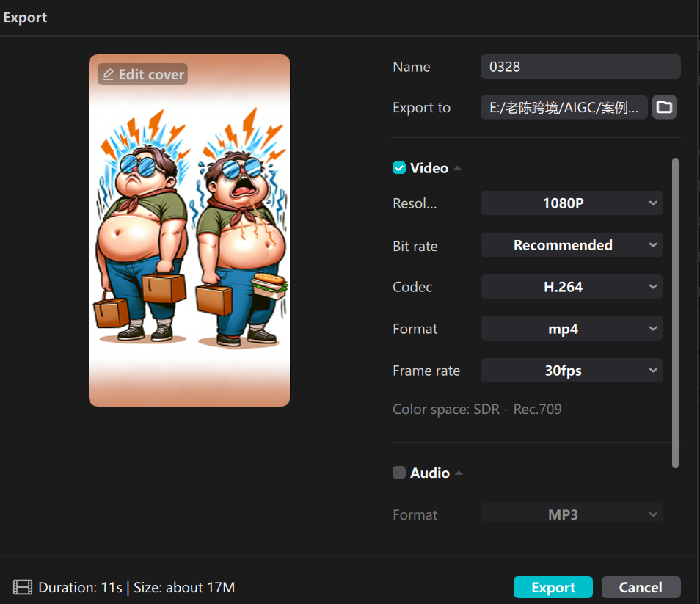700x604 pixels.
Task: Click the 'Duration: 11s | Size: about 17M' text
Action: tap(136, 587)
